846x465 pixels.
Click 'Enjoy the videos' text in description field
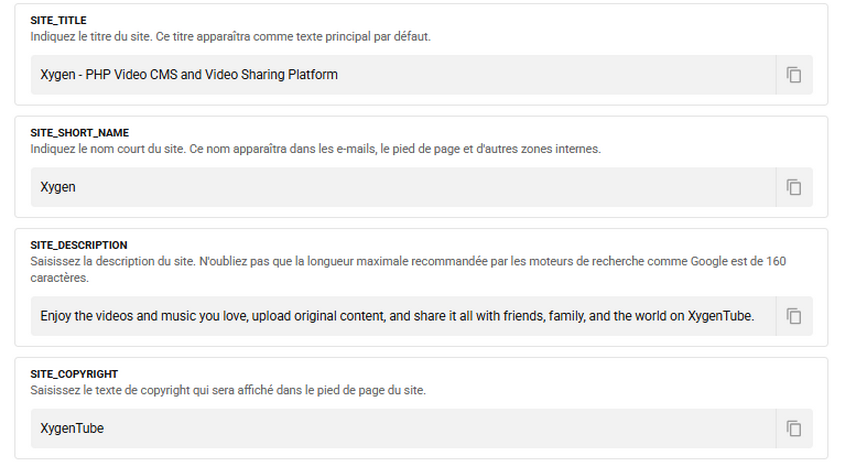[x=88, y=316]
